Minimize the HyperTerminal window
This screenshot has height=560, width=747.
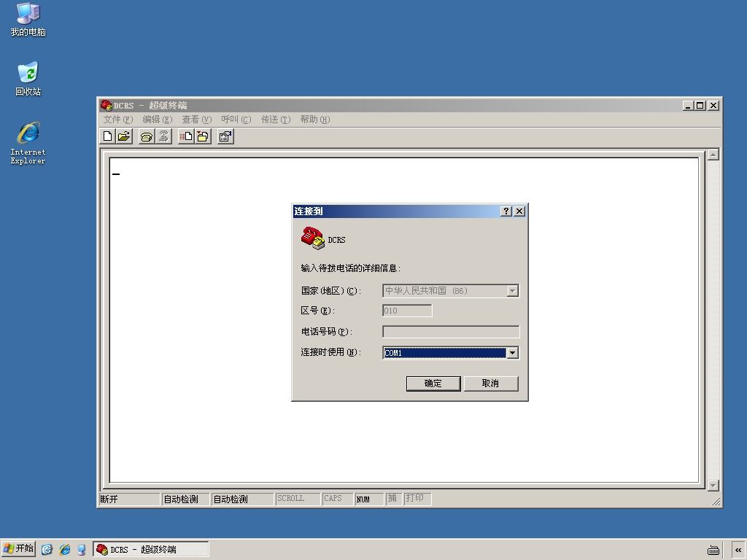688,105
